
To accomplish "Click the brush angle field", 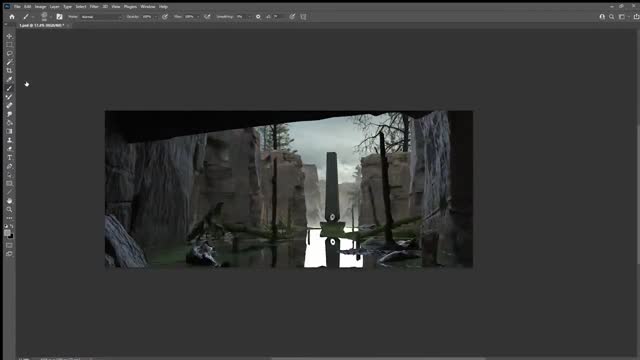I will point(278,17).
